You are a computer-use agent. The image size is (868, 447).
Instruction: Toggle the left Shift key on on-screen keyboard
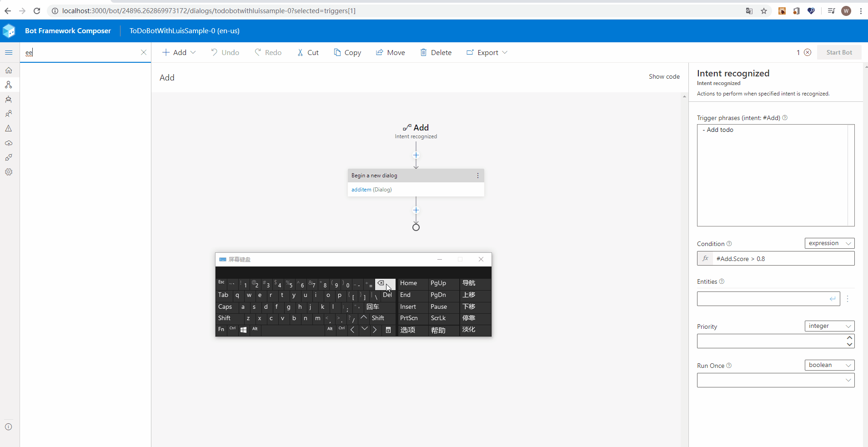click(229, 318)
